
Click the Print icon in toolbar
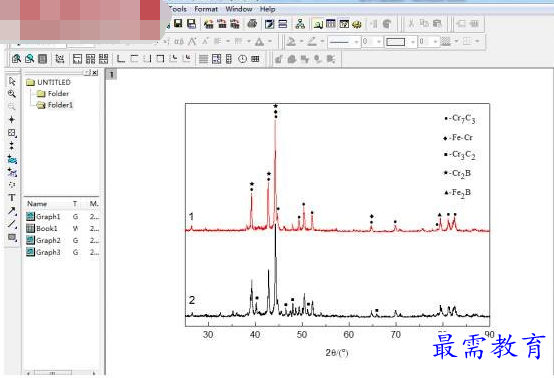click(252, 24)
